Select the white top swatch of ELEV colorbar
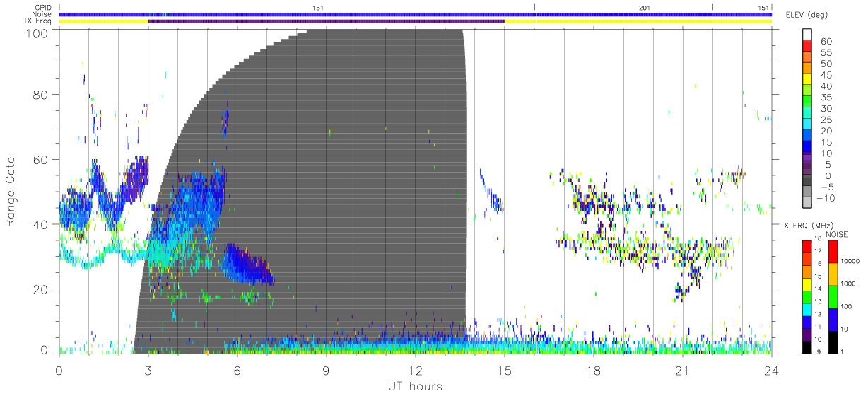This screenshot has height=401, width=868. point(807,34)
